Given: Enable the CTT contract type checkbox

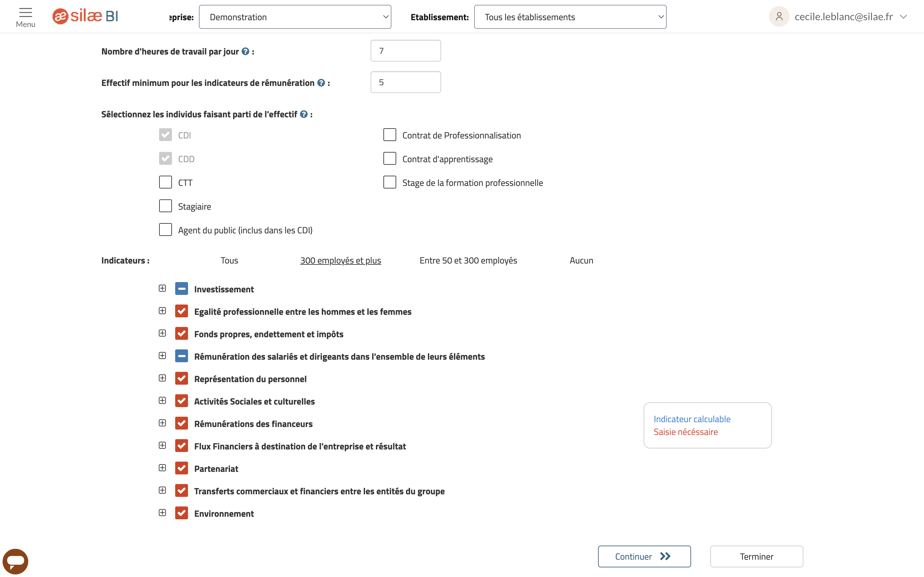Looking at the screenshot, I should (x=165, y=182).
